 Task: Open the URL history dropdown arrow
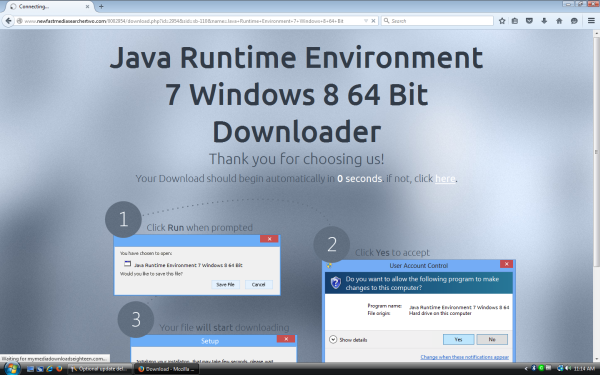point(366,21)
